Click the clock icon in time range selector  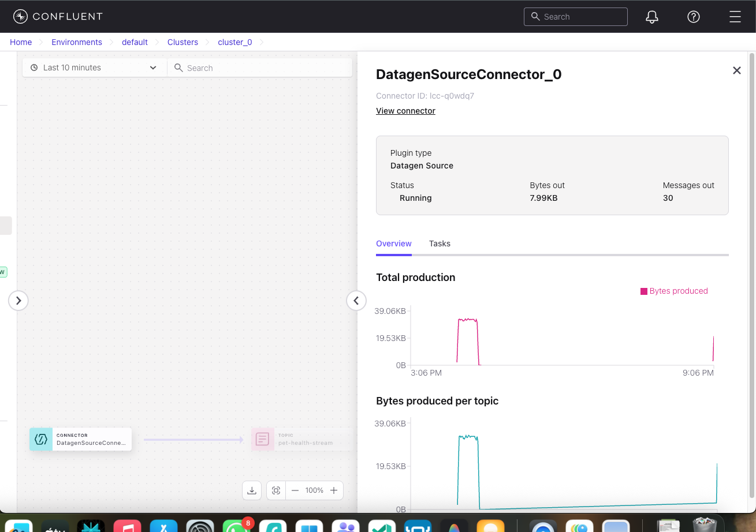tap(34, 68)
